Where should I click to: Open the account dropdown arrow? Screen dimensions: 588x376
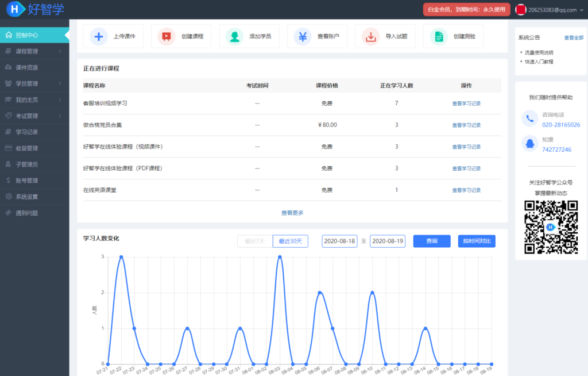tap(582, 10)
